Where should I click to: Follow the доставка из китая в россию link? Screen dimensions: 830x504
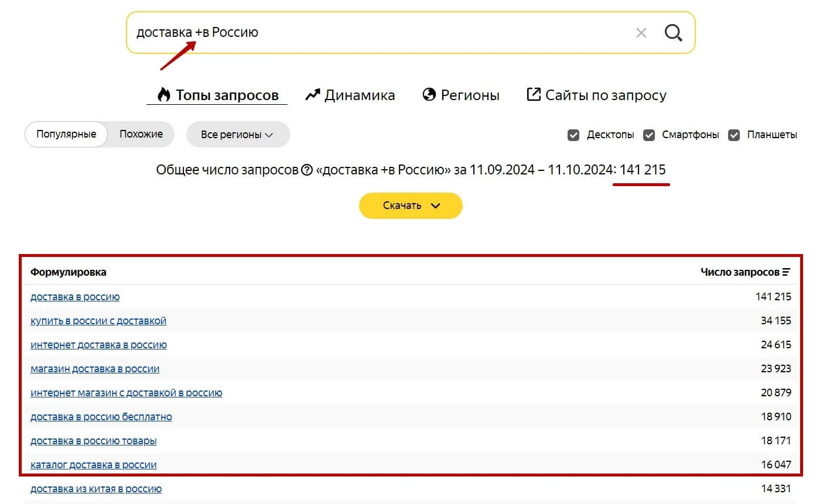coord(96,489)
